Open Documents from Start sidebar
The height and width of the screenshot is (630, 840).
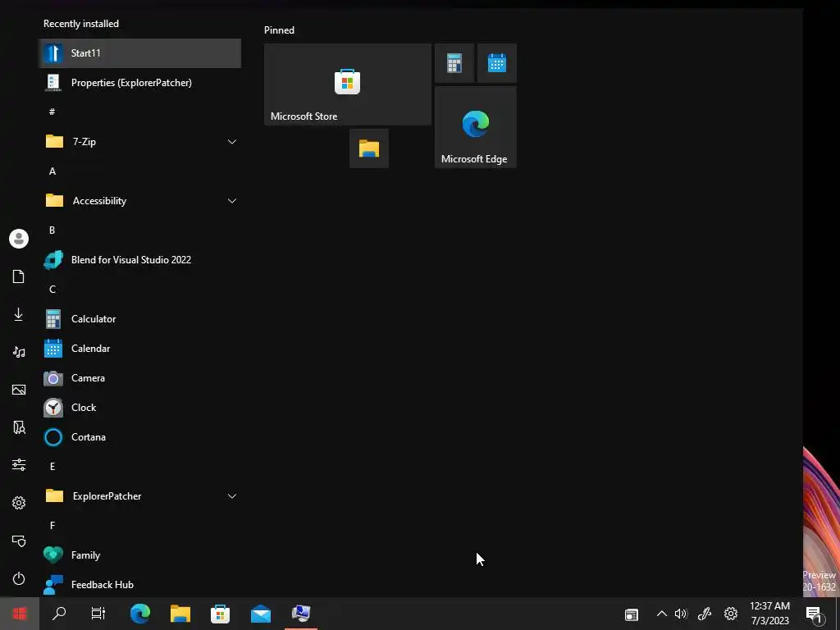click(x=19, y=276)
